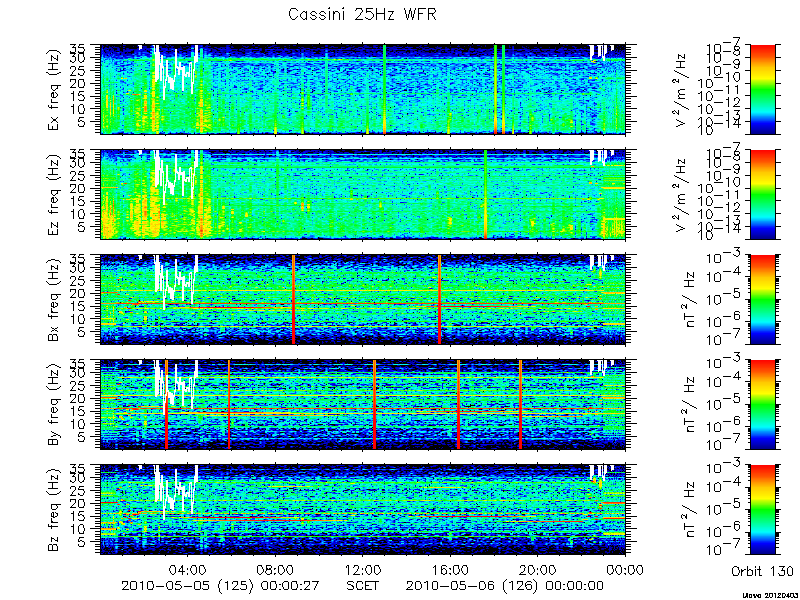Click the tall vertical spike near 17:40 in Ez panel
The height and width of the screenshot is (600, 800).
coord(485,194)
